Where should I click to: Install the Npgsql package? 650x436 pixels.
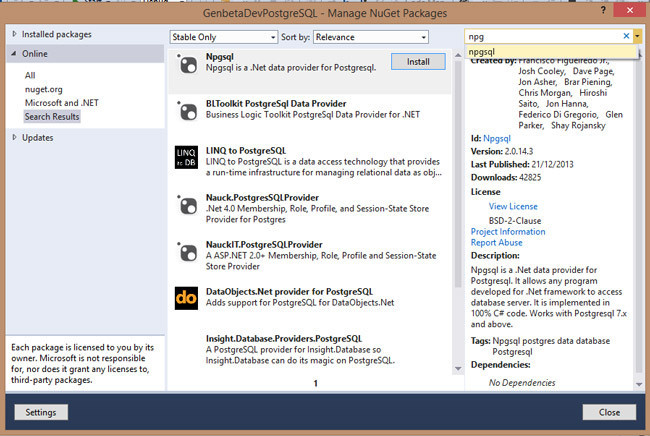[417, 62]
